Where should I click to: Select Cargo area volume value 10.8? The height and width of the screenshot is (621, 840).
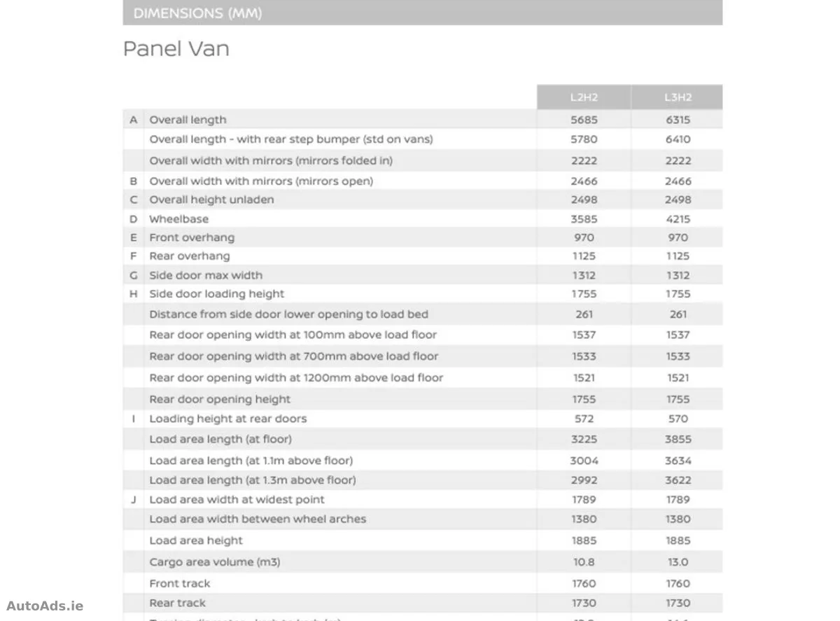pyautogui.click(x=584, y=562)
